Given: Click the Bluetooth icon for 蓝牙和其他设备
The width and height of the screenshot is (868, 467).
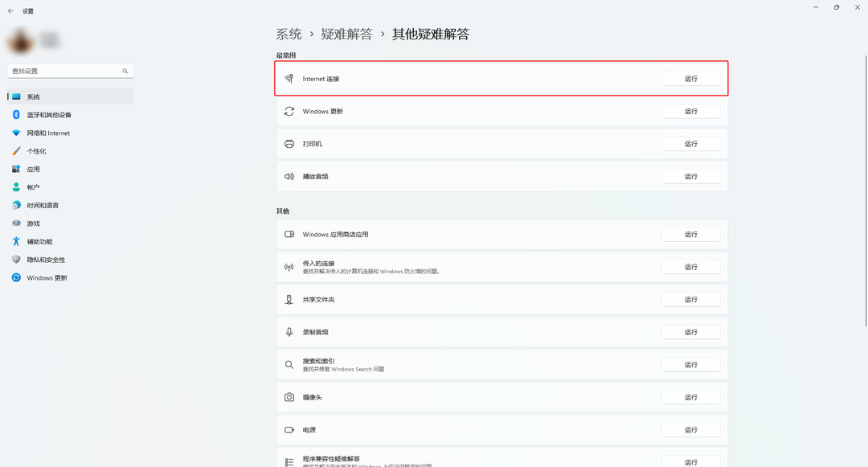Looking at the screenshot, I should click(16, 114).
